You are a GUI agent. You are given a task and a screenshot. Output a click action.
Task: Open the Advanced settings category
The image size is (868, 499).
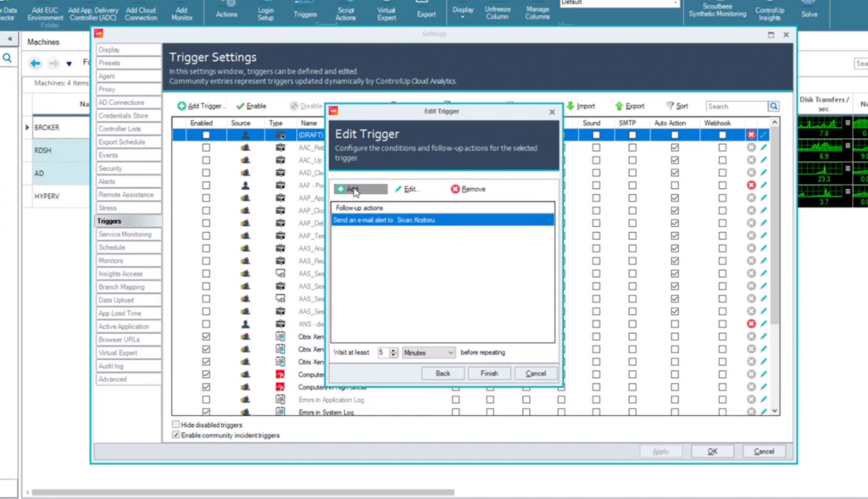pos(128,380)
